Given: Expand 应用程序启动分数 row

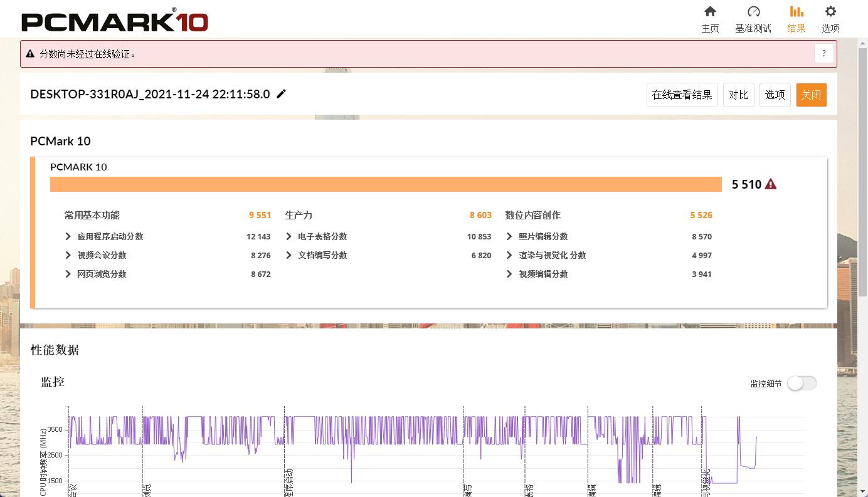Looking at the screenshot, I should (x=68, y=236).
